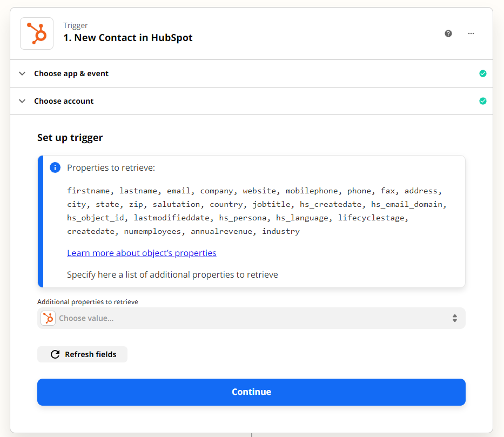Screen dimensions: 504x437
Task: Open the help question mark icon
Action: [448, 33]
